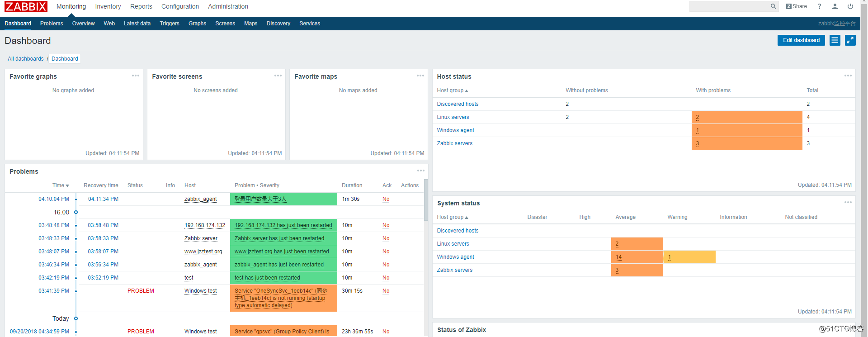868x337 pixels.
Task: Click host 'Windows test' in 03:41:39 PM row
Action: [200, 291]
